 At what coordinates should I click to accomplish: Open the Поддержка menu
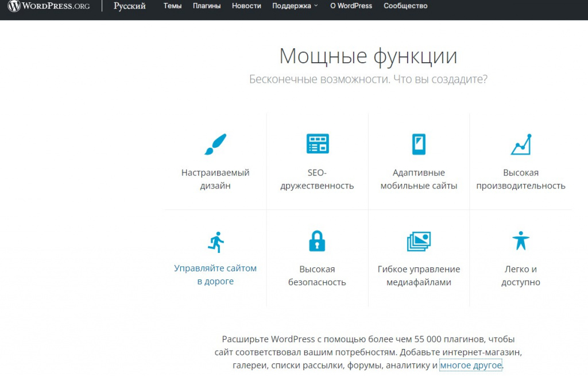coord(291,6)
